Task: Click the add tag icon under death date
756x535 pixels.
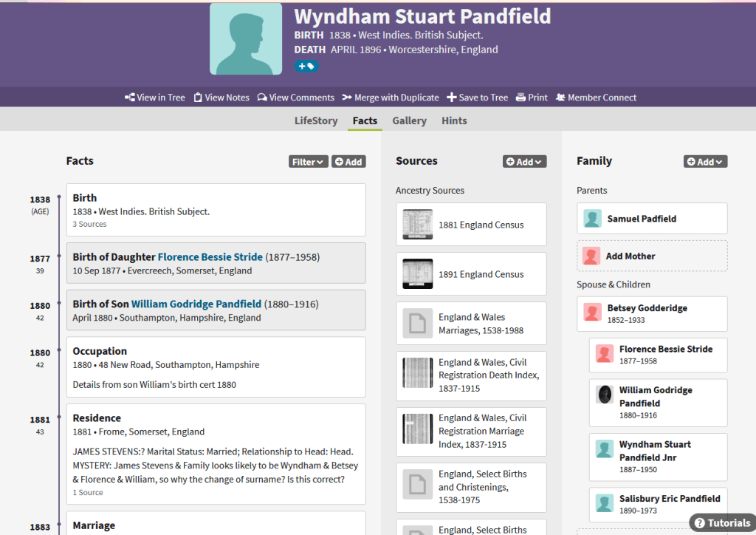Action: (306, 66)
